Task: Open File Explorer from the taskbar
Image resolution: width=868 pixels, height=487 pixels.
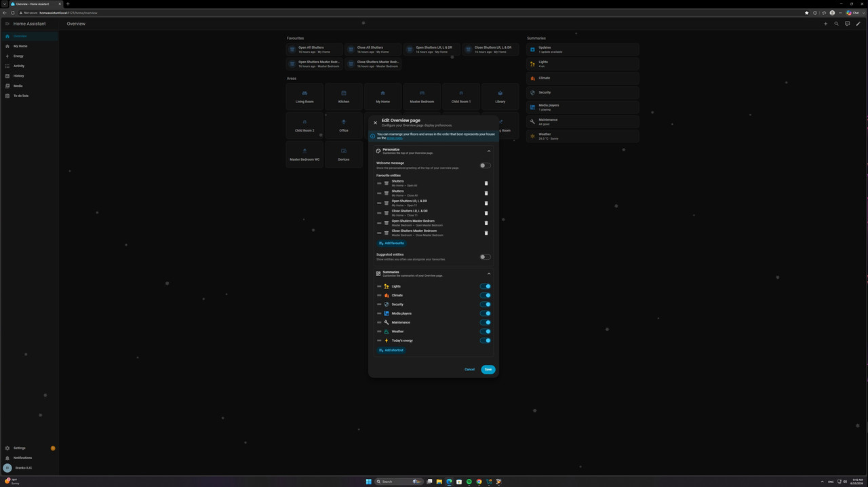Action: [439, 482]
